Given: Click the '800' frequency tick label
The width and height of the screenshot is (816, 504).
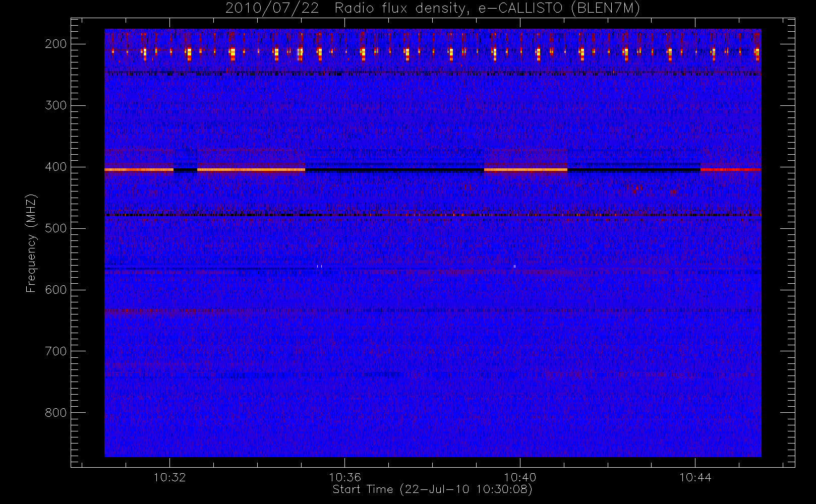Looking at the screenshot, I should pos(56,413).
